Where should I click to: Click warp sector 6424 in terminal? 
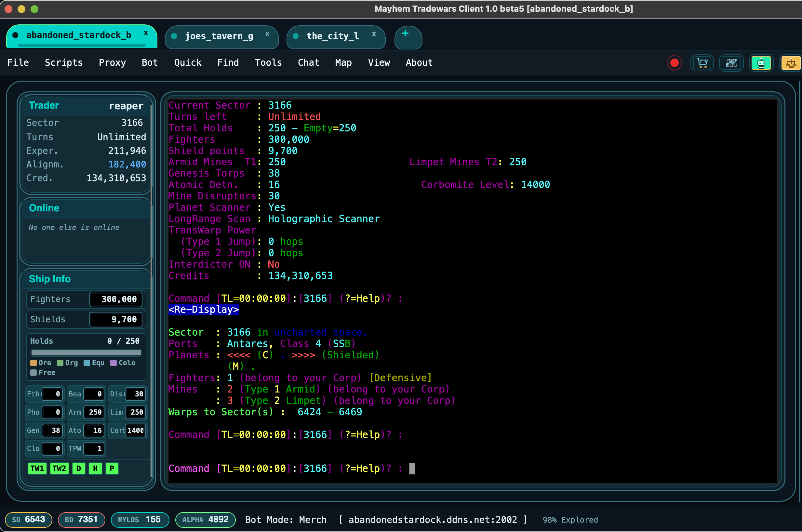tap(309, 412)
